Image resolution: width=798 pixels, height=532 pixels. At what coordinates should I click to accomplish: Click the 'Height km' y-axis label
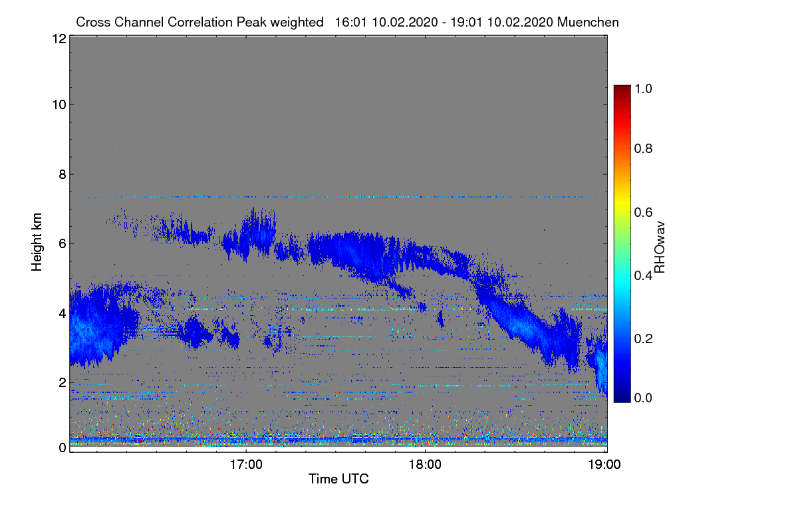pos(37,243)
